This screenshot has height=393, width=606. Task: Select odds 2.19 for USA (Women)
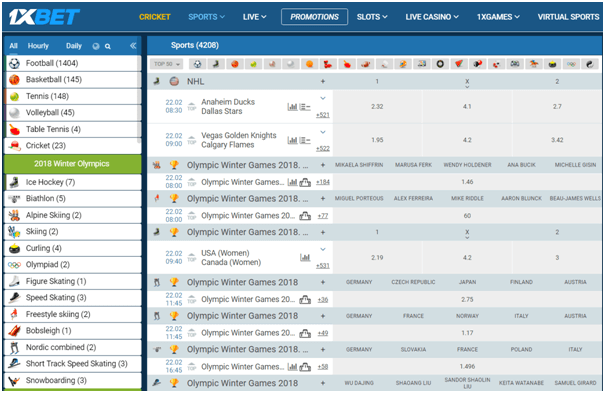377,258
